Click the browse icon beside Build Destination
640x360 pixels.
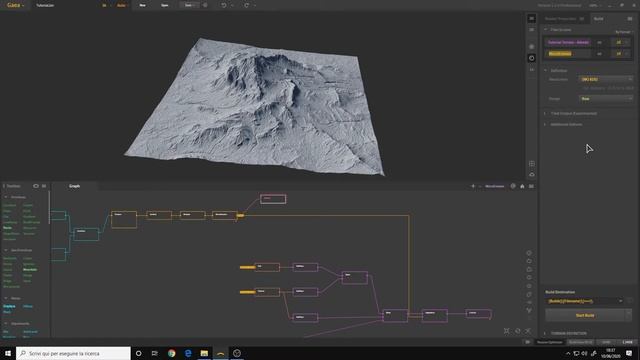629,301
